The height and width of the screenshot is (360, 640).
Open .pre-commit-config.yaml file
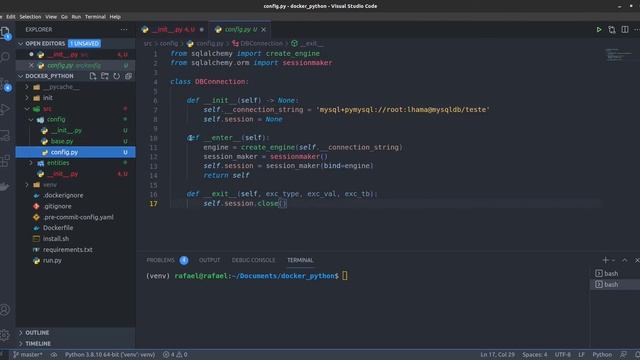(78, 217)
